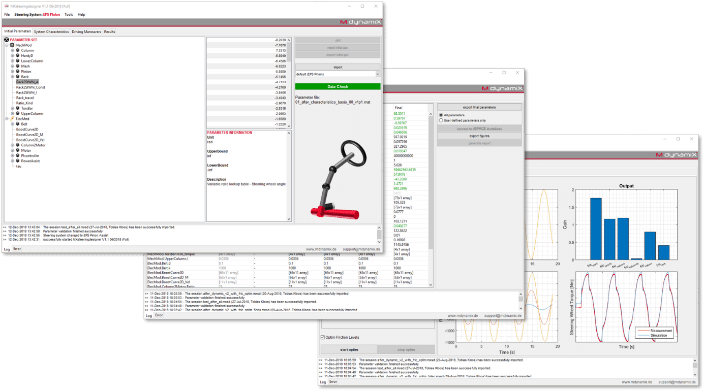Open the Tools menu
The width and height of the screenshot is (704, 391).
pyautogui.click(x=69, y=15)
